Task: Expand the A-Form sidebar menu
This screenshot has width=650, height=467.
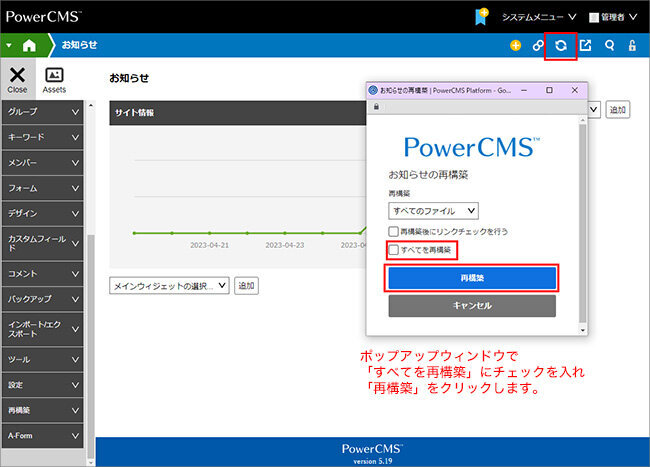Action: 42,436
